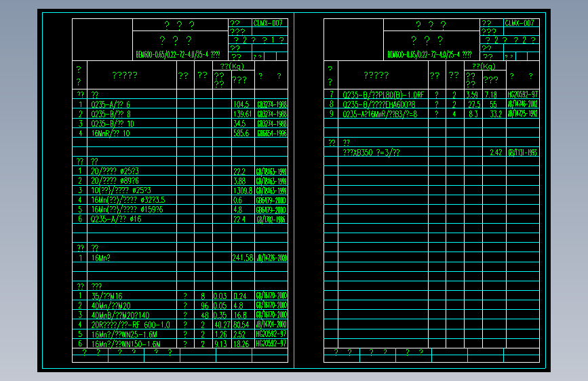Select the entry "16Mn?/??WN25-1.6M"

[124, 334]
